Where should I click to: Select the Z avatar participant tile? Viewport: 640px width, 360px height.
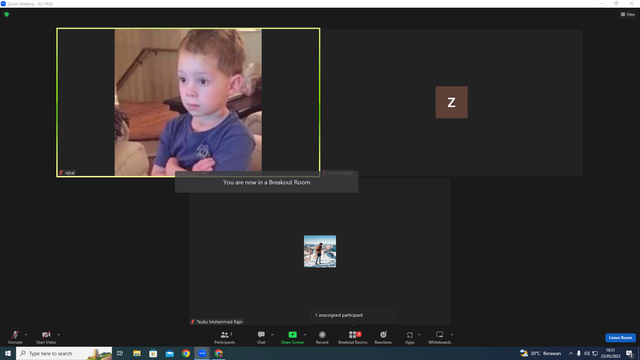click(451, 102)
